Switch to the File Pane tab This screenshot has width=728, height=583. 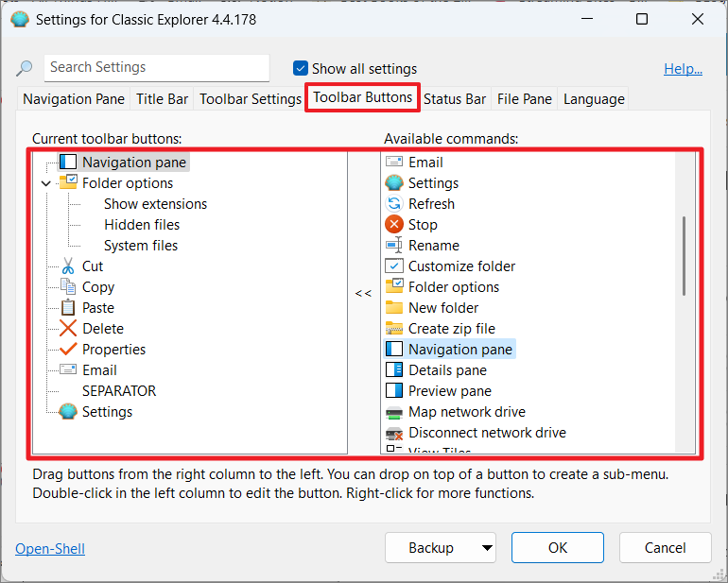pos(525,99)
